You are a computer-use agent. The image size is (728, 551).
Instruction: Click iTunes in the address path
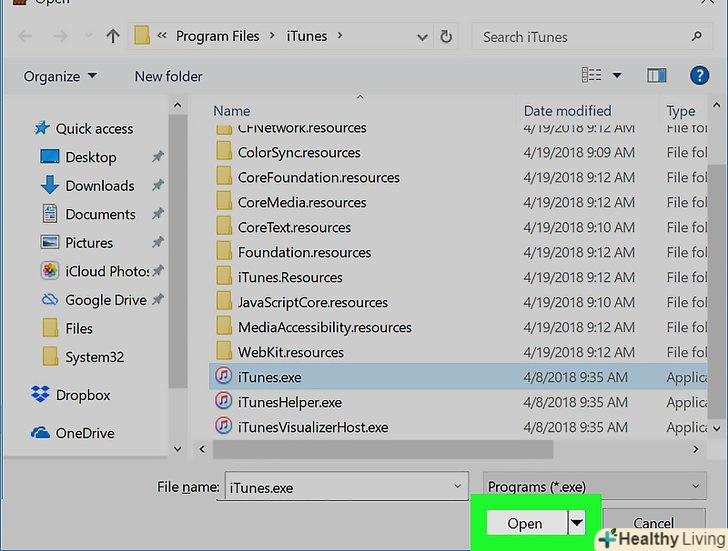[306, 36]
